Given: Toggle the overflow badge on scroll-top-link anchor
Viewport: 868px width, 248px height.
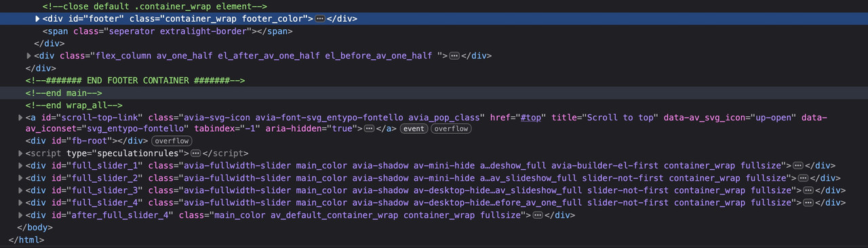Looking at the screenshot, I should tap(451, 128).
